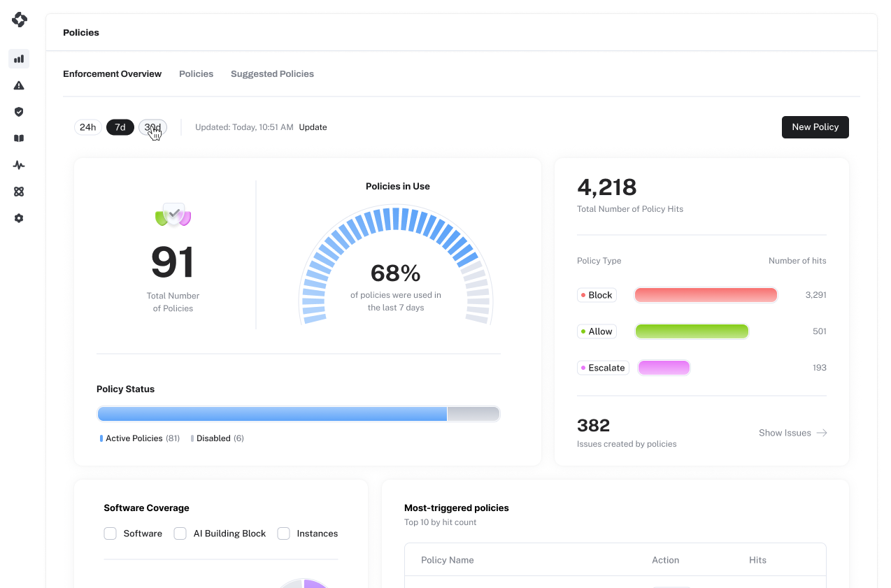This screenshot has width=891, height=588.
Task: Click the Update link
Action: pyautogui.click(x=313, y=127)
